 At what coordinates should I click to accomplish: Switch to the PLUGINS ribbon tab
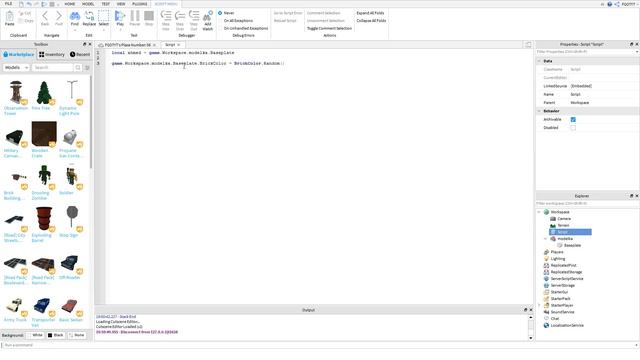tap(140, 4)
